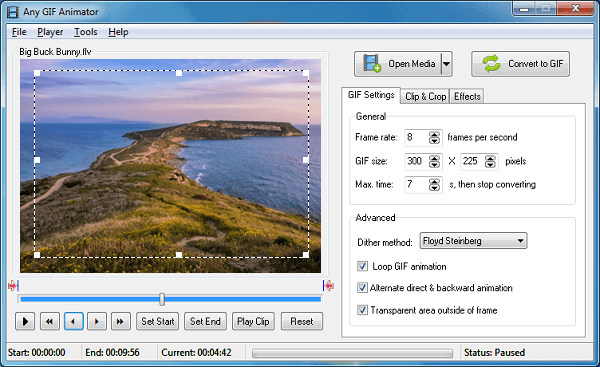
Task: Open the Player menu
Action: pos(50,32)
